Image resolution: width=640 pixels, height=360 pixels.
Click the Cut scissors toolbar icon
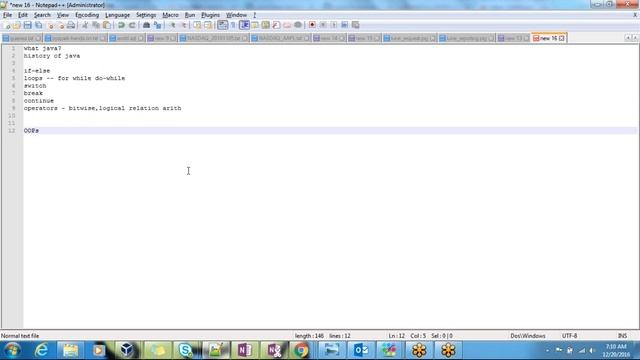85,25
